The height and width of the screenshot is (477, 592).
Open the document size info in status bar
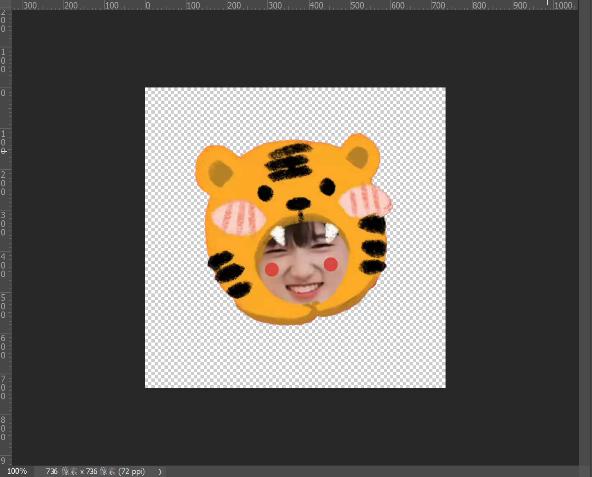click(95, 471)
